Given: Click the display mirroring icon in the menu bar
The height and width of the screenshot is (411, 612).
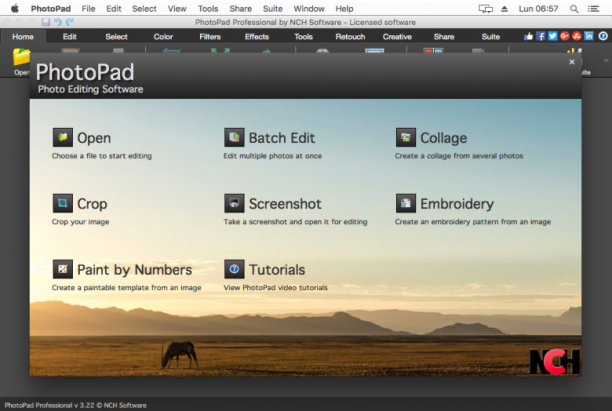Looking at the screenshot, I should tap(486, 9).
